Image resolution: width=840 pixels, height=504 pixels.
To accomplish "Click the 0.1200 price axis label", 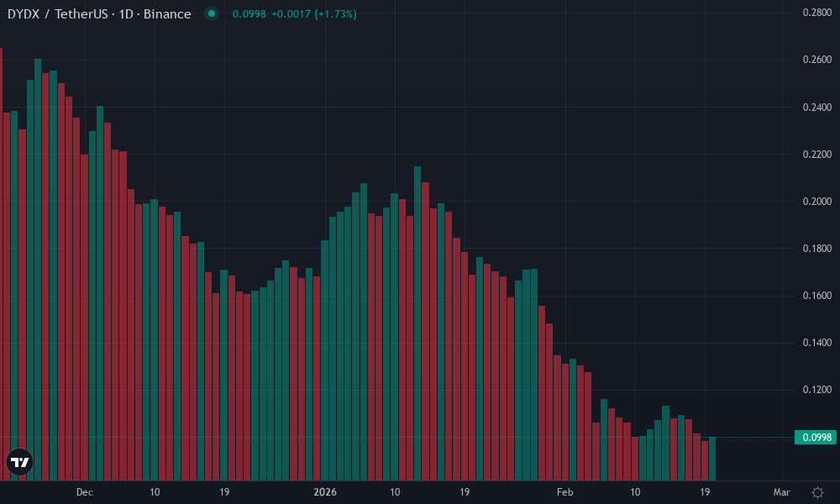I will click(817, 390).
